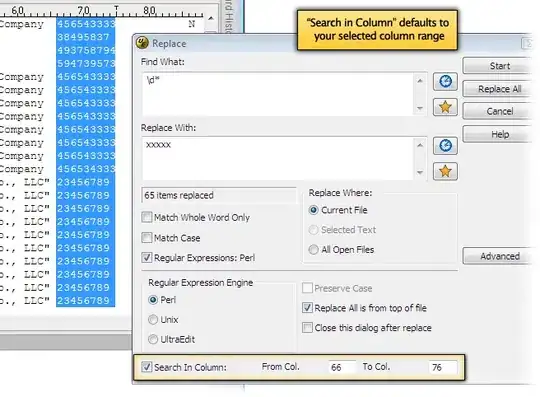Click the Find What down arrow
Screen dimensions: 540x397
[x=420, y=108]
